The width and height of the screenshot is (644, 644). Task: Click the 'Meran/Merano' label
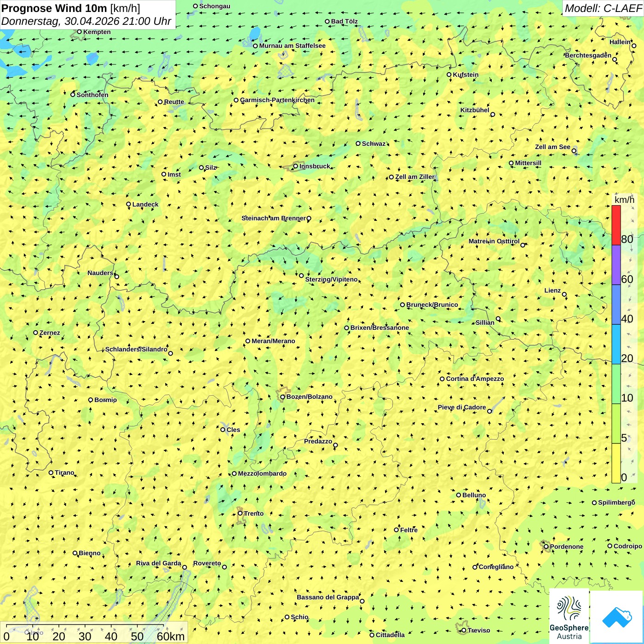click(273, 341)
